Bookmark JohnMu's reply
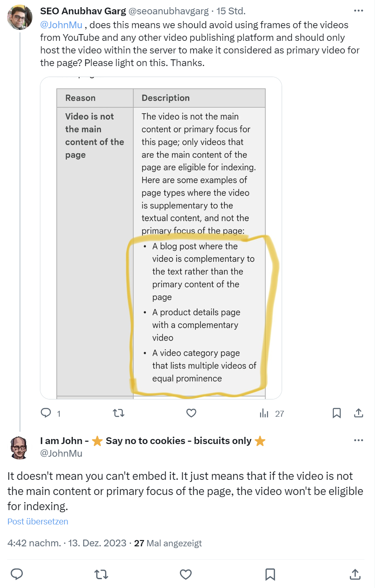The height and width of the screenshot is (588, 375). (x=270, y=574)
